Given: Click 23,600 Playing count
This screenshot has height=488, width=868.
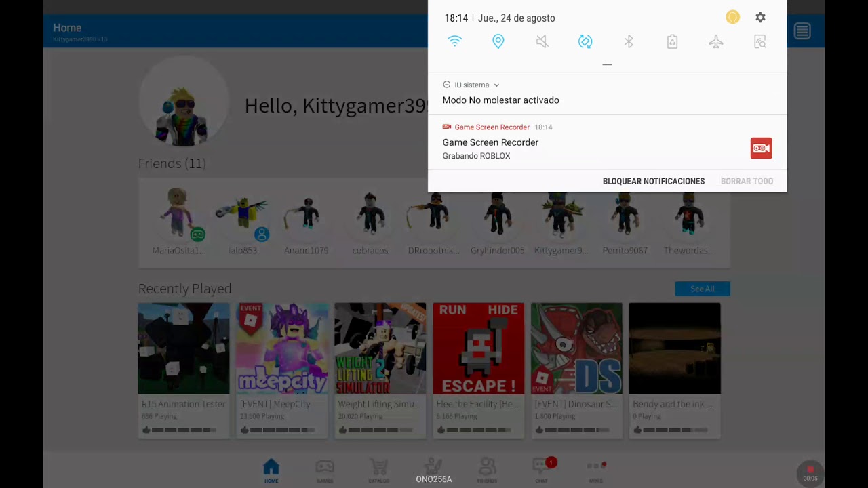Looking at the screenshot, I should point(262,416).
